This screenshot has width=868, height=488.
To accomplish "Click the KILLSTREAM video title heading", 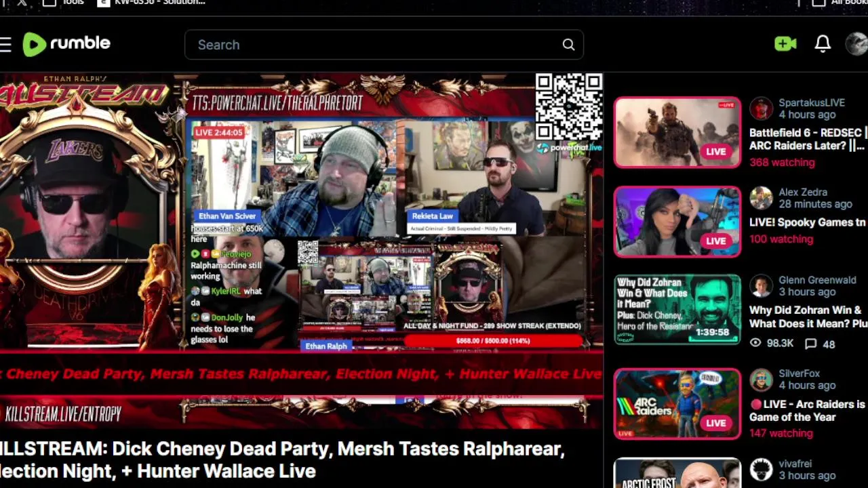I will [x=282, y=460].
